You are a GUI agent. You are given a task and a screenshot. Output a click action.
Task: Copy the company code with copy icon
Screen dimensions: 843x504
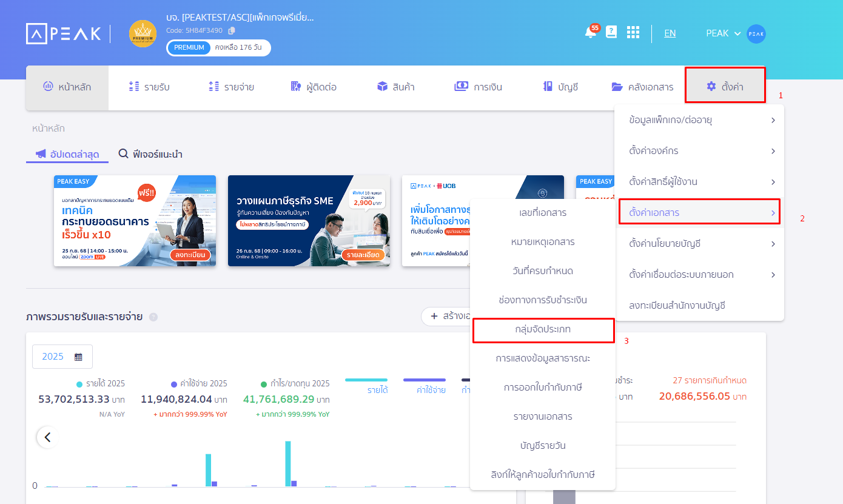click(232, 30)
